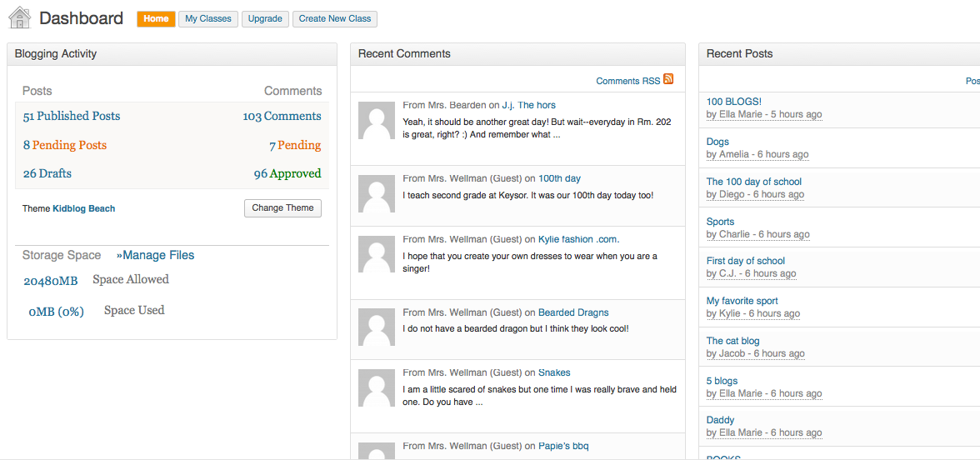The width and height of the screenshot is (980, 460).
Task: Open "The cat blog" recent post
Action: tap(733, 341)
